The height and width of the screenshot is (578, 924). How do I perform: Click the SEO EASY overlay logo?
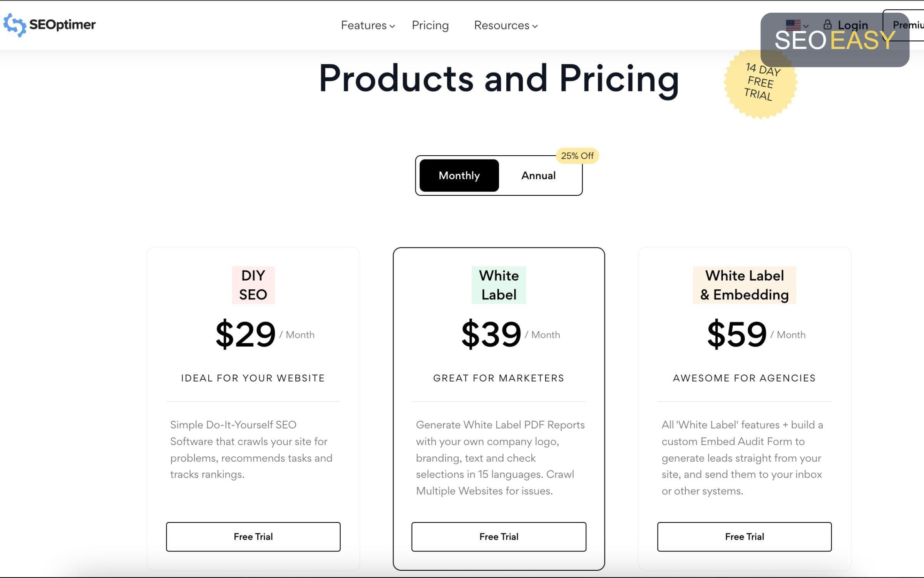(x=835, y=40)
